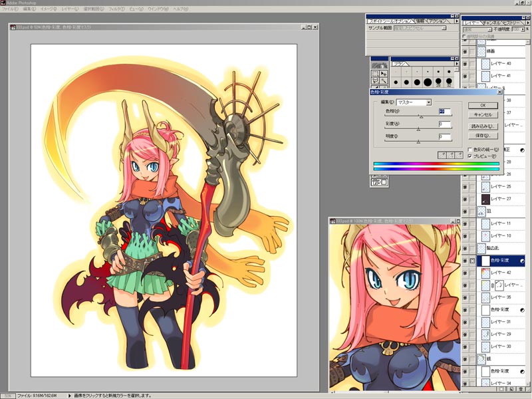Switch to the アクション (Actions) tab
Image resolution: width=532 pixels, height=399 pixels.
(438, 21)
